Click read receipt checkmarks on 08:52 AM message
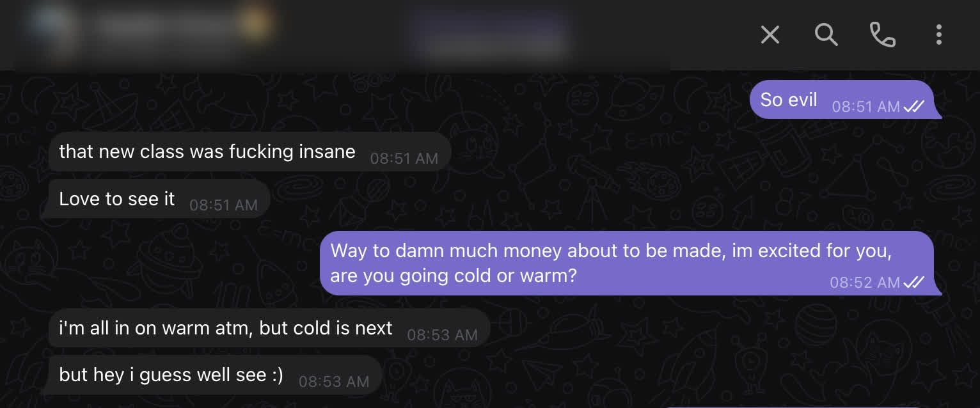Screen dimensions: 980x408 [x=913, y=282]
